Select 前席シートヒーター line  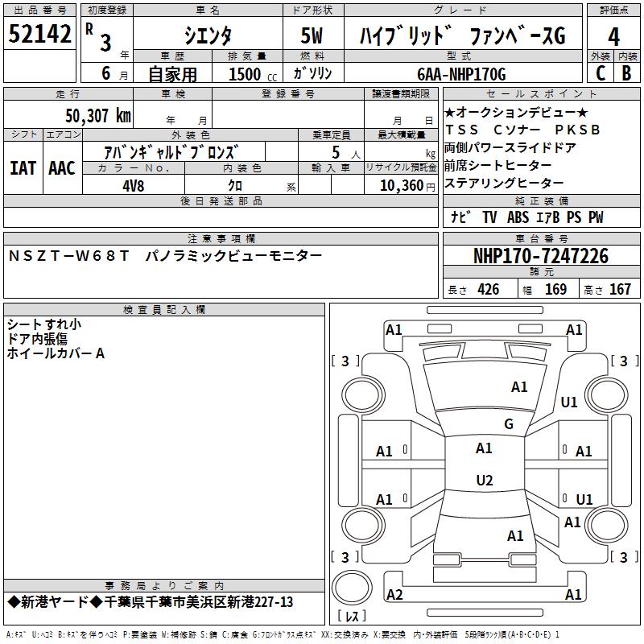tap(497, 165)
